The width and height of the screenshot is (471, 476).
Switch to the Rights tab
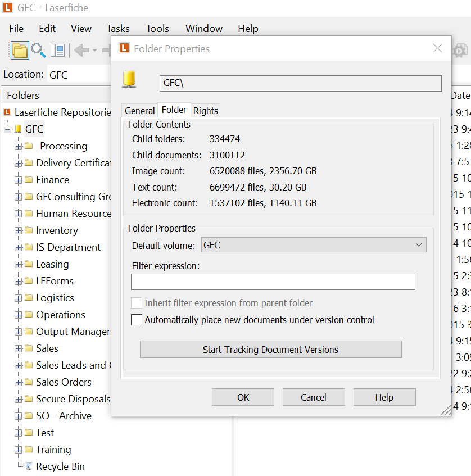[206, 111]
